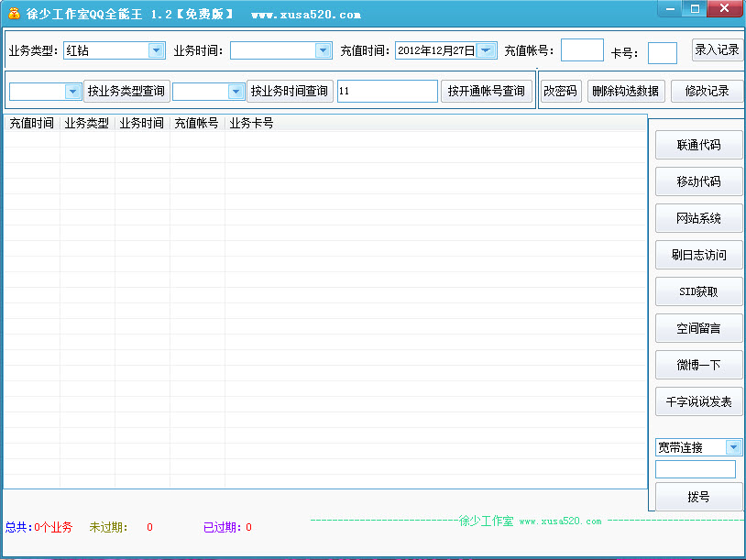Viewport: 746px width, 560px height.
Task: Click the 千字说说发表 button
Action: 699,401
